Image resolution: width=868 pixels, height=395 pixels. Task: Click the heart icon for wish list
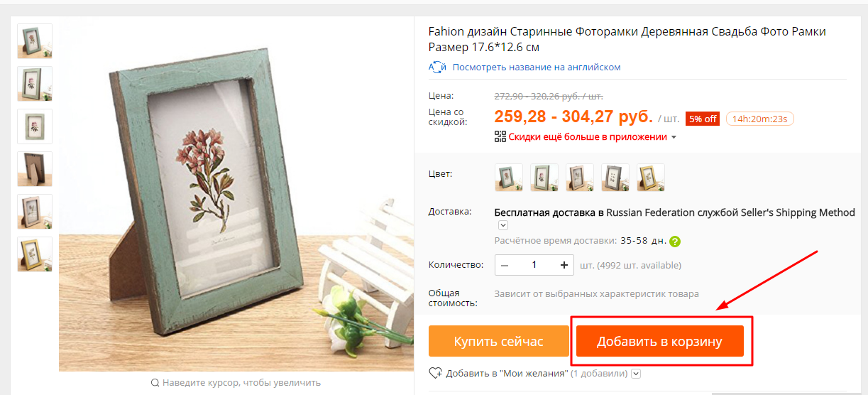436,373
